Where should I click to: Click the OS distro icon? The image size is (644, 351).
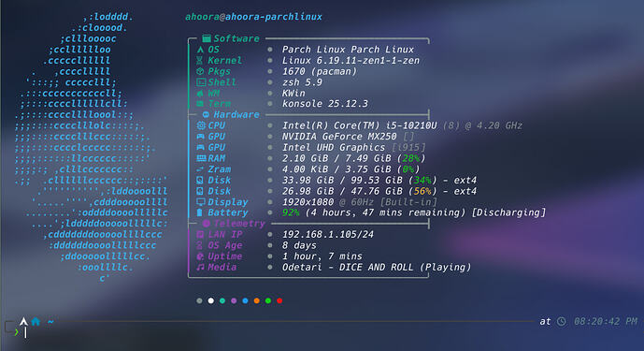click(x=200, y=50)
